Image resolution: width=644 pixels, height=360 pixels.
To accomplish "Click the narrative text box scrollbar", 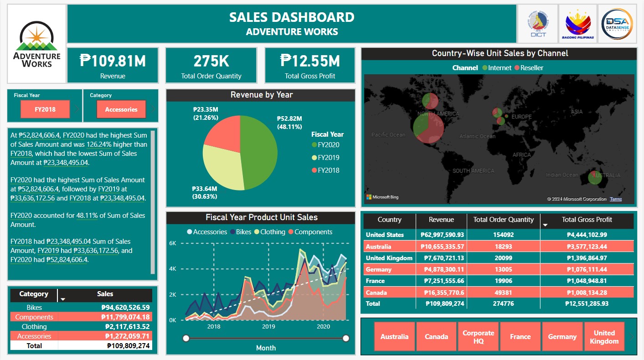I will point(153,202).
